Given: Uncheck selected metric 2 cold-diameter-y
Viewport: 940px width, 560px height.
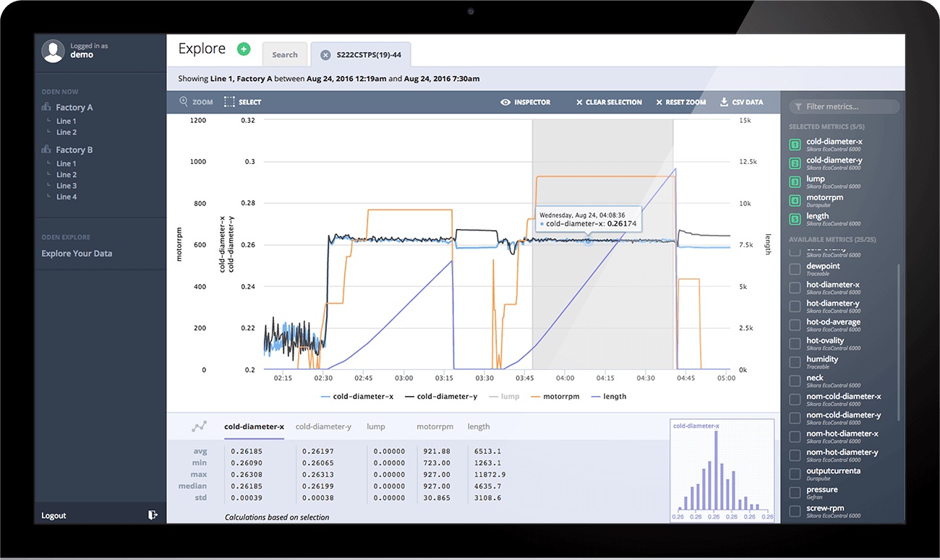Looking at the screenshot, I should coord(795,163).
